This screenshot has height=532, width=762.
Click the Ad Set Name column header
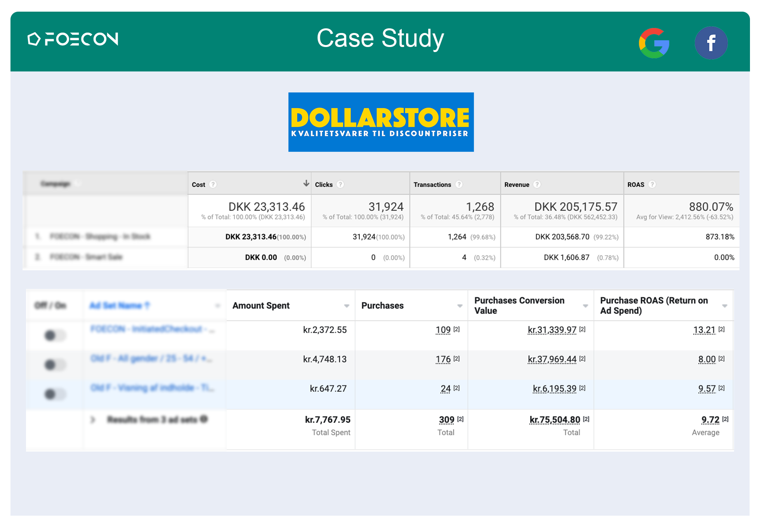point(119,306)
